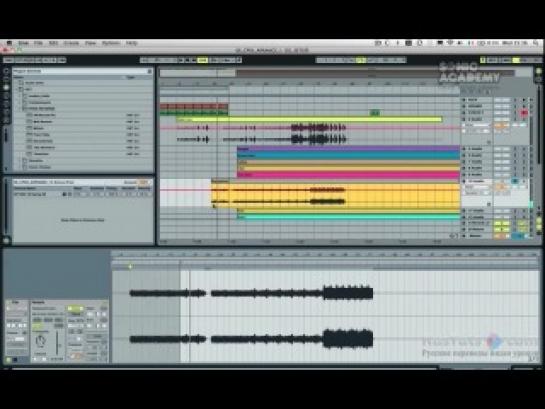Image resolution: width=545 pixels, height=409 pixels.
Task: Click the upper waveform in the sample editor
Action: tap(251, 293)
